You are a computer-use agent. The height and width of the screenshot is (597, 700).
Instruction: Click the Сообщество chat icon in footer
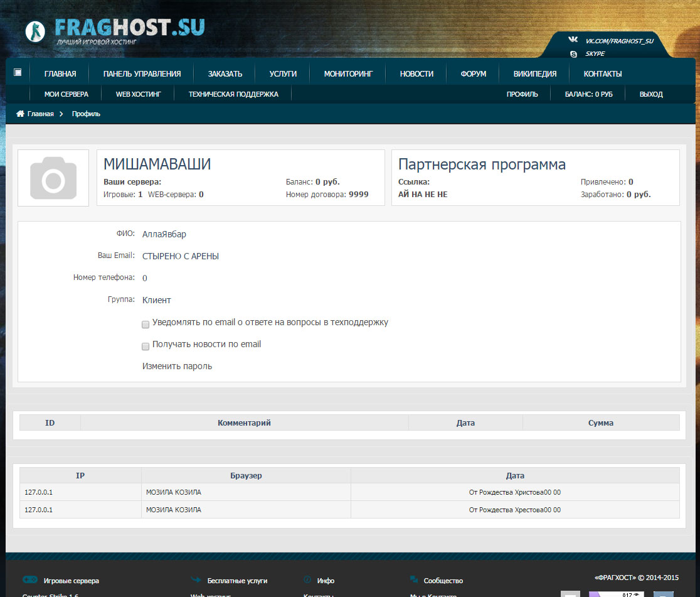414,579
